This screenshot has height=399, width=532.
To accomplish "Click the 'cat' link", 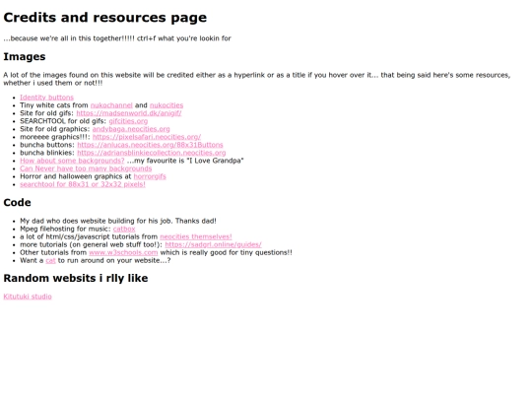I will [50, 260].
